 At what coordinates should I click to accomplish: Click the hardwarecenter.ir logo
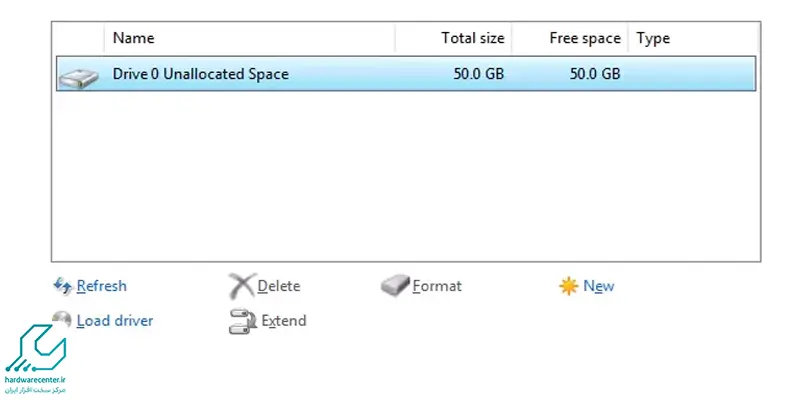tap(35, 358)
